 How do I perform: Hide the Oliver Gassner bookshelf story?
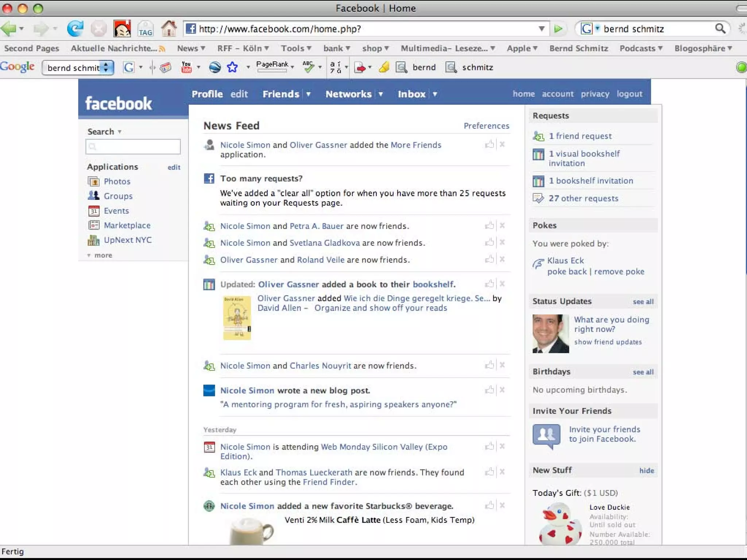[502, 284]
